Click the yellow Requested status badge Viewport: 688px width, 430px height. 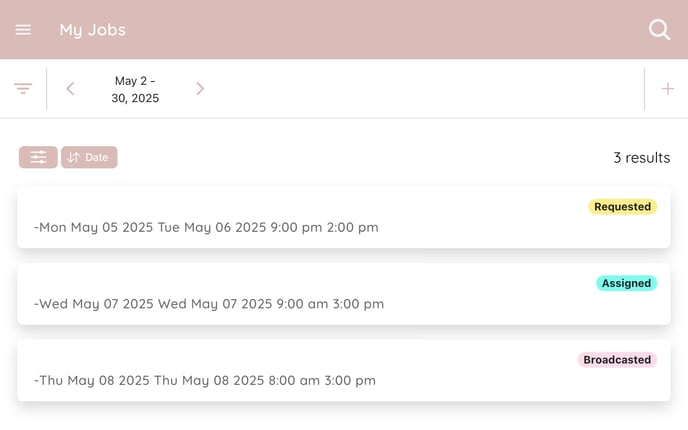click(x=622, y=207)
